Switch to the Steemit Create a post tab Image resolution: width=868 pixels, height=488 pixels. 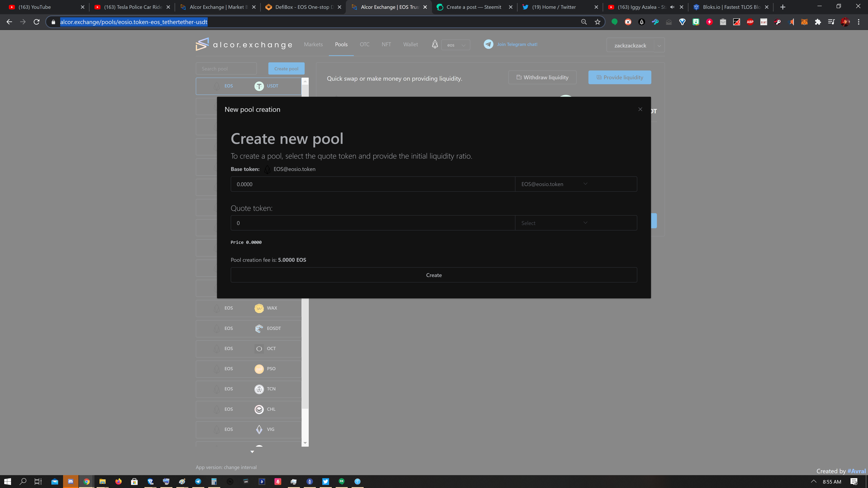474,7
